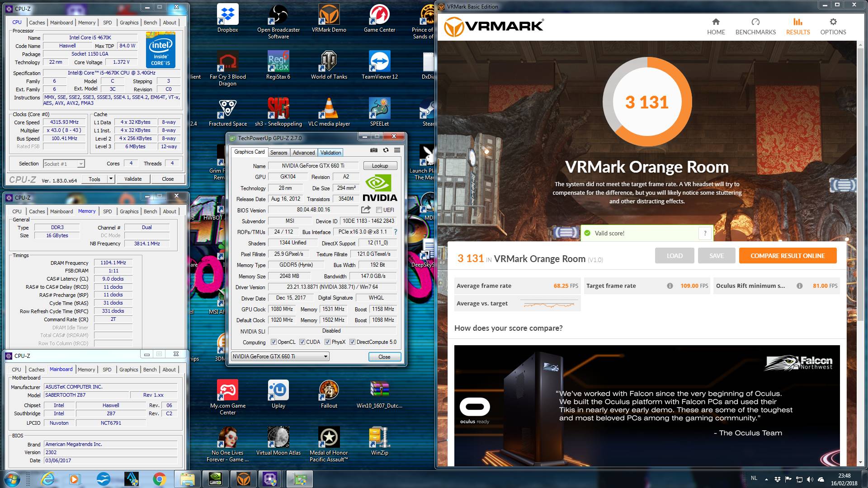
Task: Open Virtual Moon Atlas shortcut
Action: point(278,441)
